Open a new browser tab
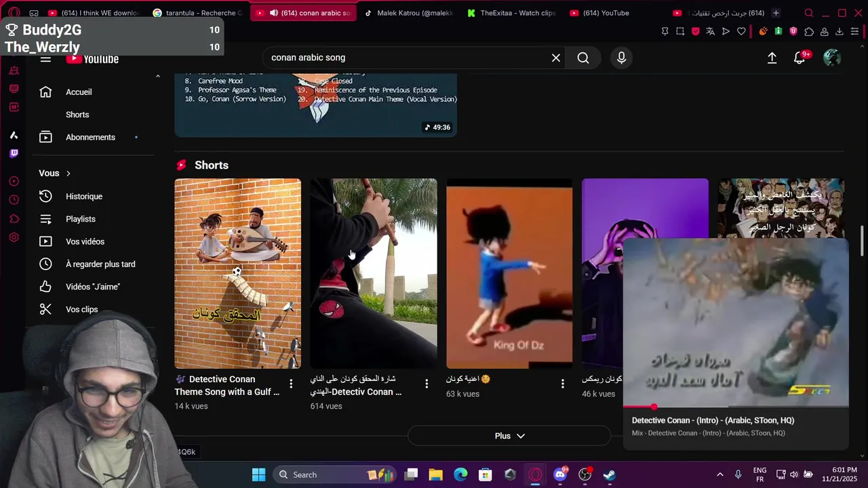Image resolution: width=868 pixels, height=488 pixels. 776,13
